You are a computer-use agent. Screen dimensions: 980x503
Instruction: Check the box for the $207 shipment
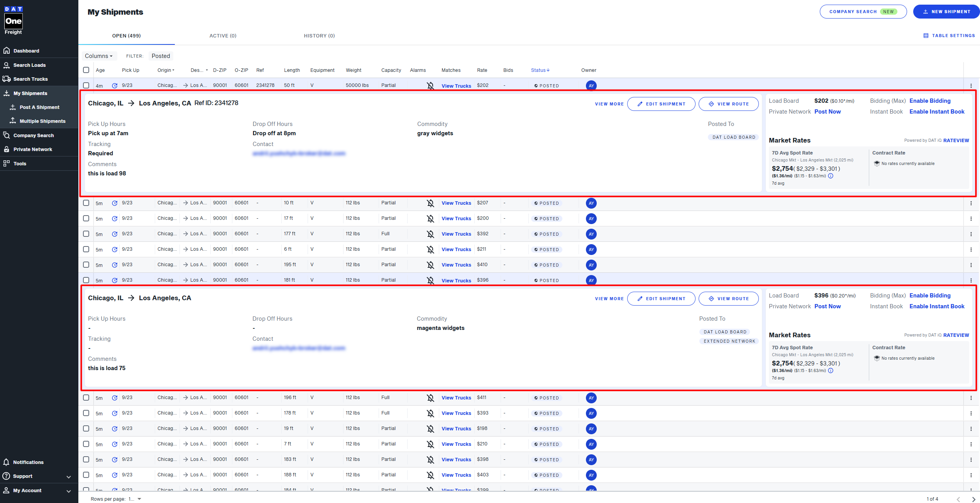tap(86, 203)
